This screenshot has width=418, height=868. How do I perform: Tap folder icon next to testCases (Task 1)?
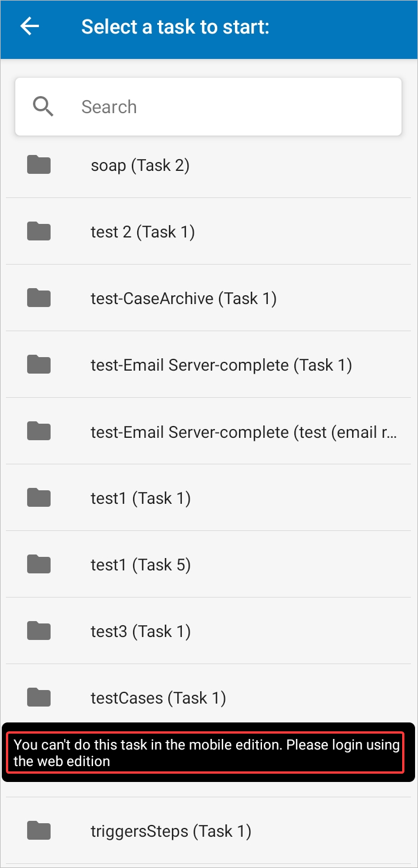[x=39, y=698]
